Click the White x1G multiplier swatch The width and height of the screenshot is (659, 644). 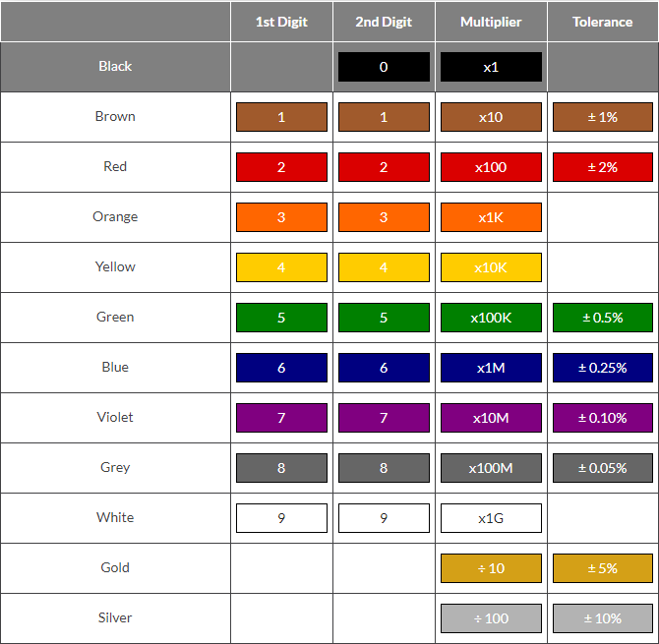(491, 518)
